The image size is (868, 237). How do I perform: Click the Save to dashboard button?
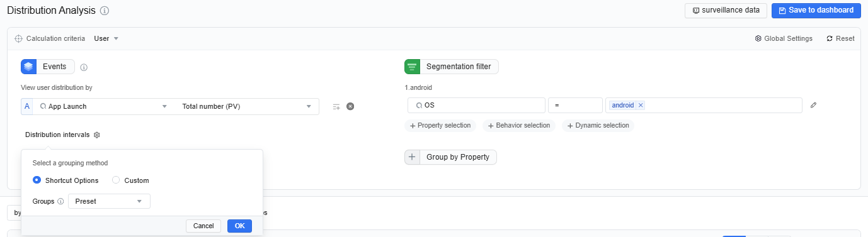coord(816,11)
